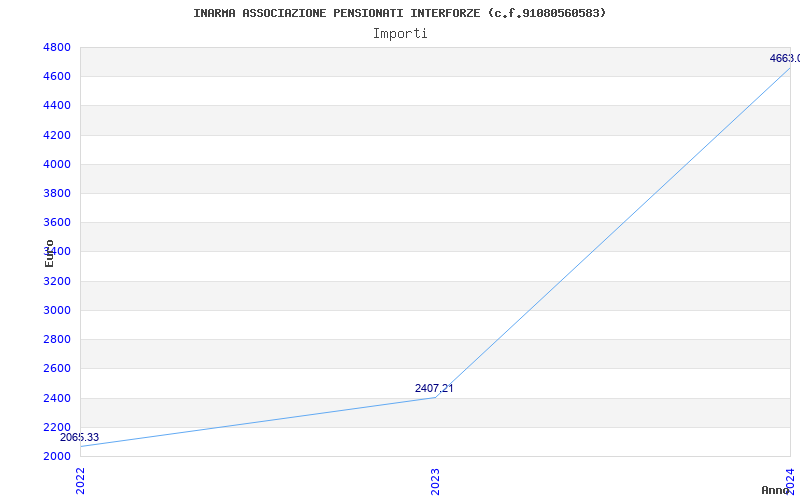This screenshot has height=500, width=800.
Task: Click the 2800 y-axis value
Action: 57,339
